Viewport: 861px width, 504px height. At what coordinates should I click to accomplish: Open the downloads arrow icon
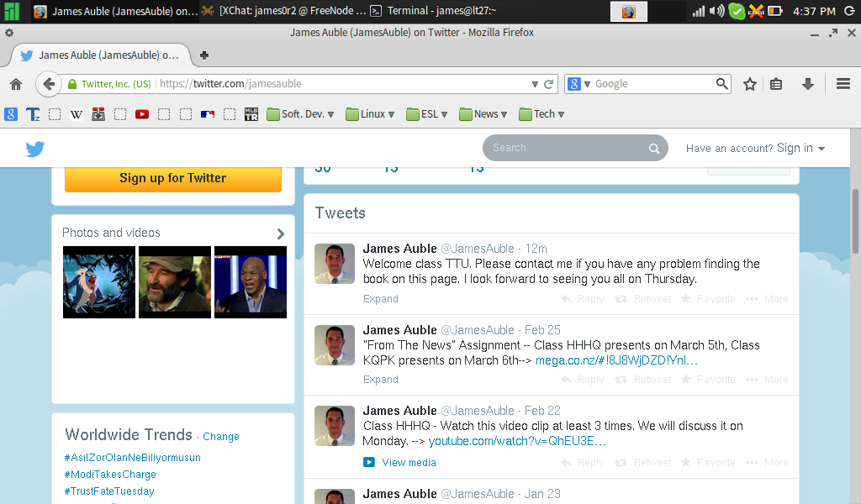(x=808, y=84)
